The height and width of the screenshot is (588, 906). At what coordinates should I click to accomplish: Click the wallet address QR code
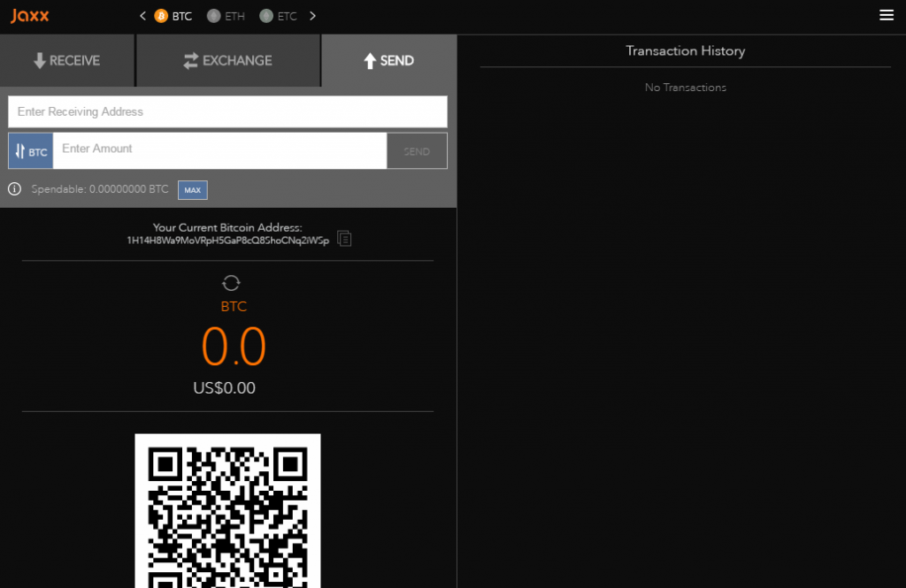point(227,511)
